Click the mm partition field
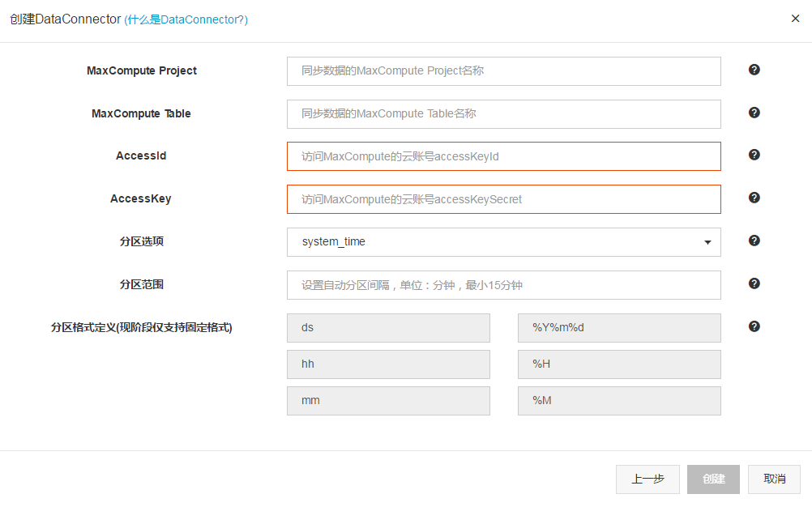Image resolution: width=812 pixels, height=507 pixels. tap(388, 401)
